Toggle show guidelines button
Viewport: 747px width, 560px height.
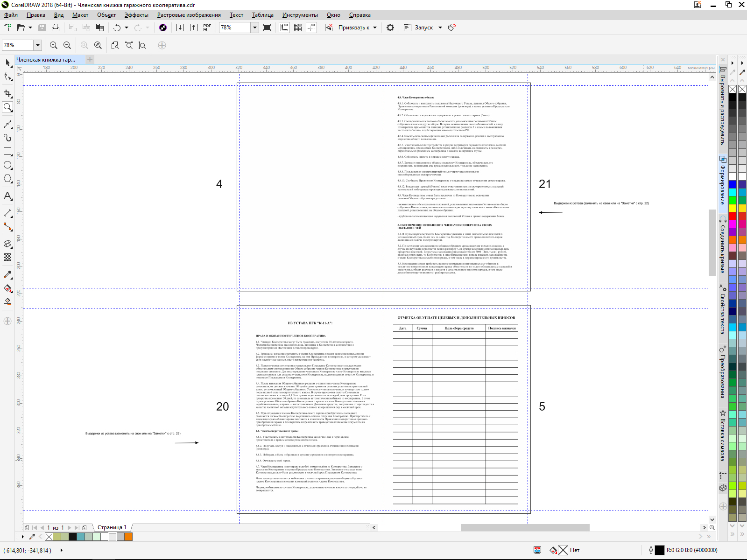[311, 28]
